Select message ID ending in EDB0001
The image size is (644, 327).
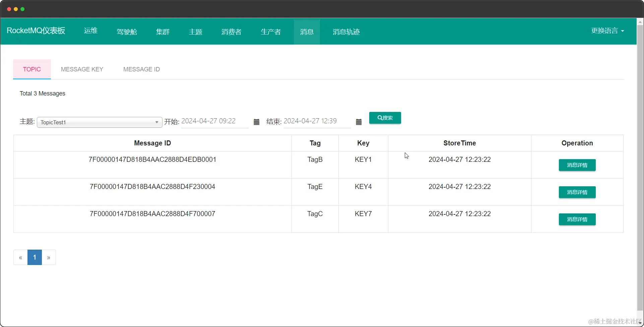[152, 159]
